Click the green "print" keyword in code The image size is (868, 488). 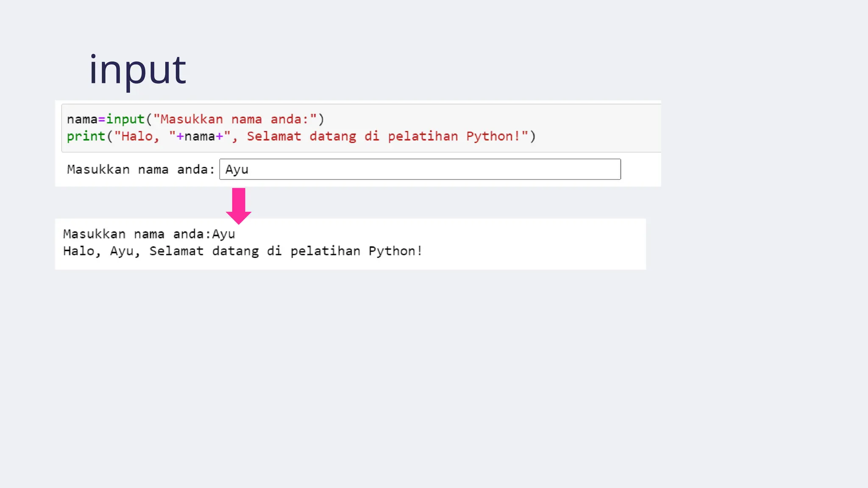[86, 136]
